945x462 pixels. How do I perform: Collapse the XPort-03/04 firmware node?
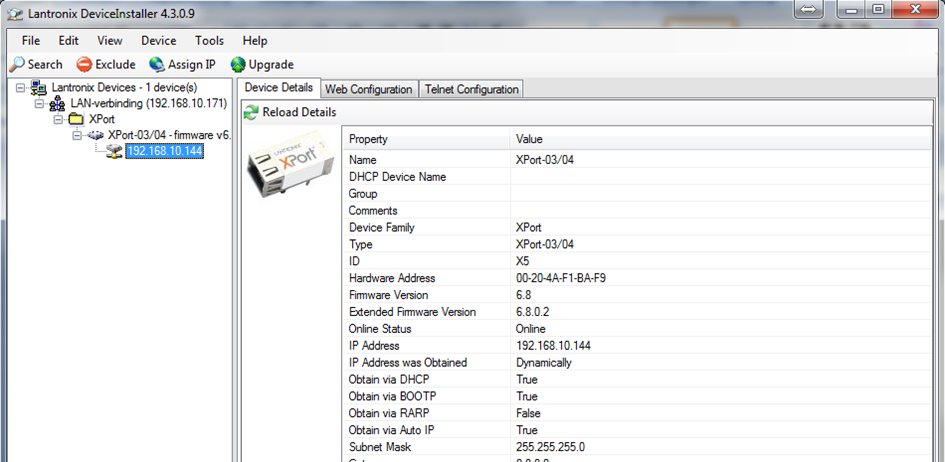[x=76, y=135]
